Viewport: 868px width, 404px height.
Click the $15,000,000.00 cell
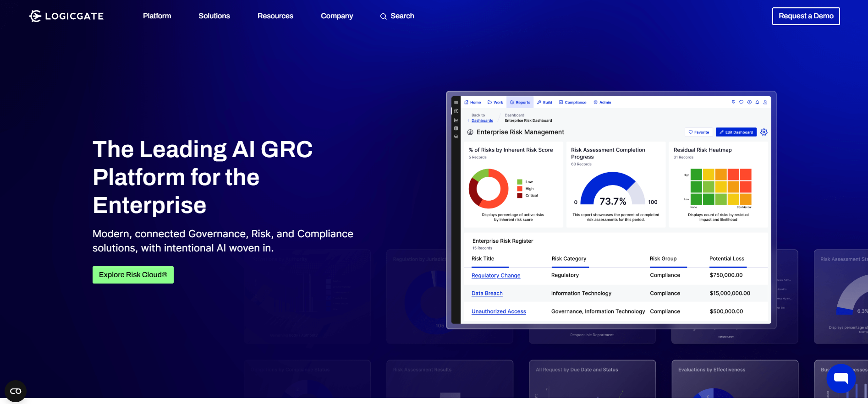[x=730, y=293]
